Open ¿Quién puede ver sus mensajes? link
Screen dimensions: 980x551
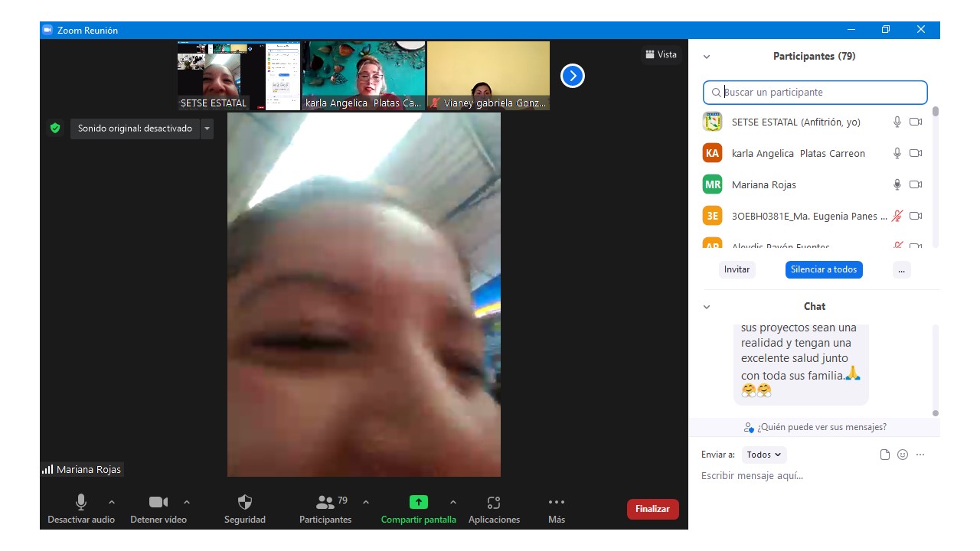pos(815,427)
